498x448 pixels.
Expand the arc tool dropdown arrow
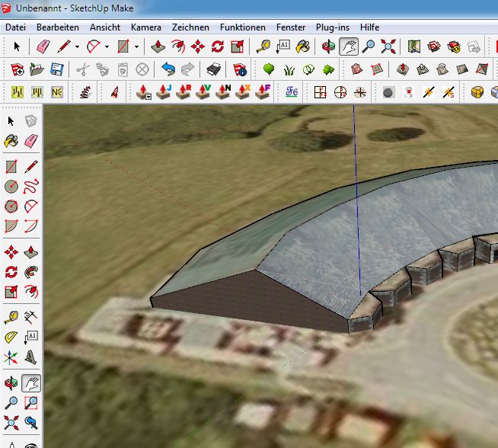click(107, 46)
